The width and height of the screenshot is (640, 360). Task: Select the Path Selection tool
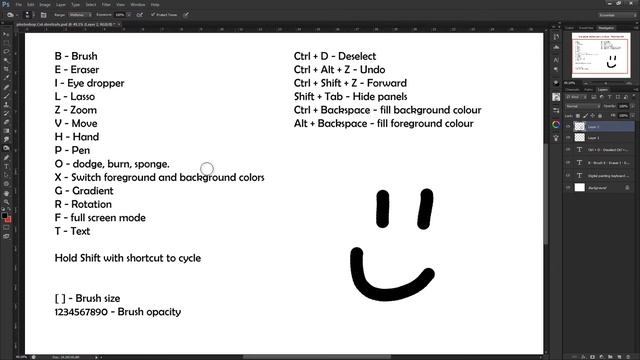coord(6,175)
